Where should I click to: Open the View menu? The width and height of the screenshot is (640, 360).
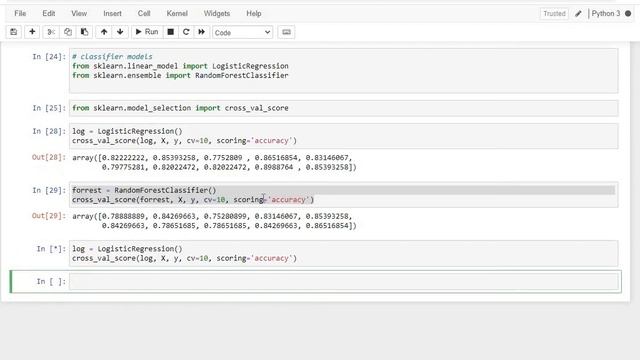[79, 13]
